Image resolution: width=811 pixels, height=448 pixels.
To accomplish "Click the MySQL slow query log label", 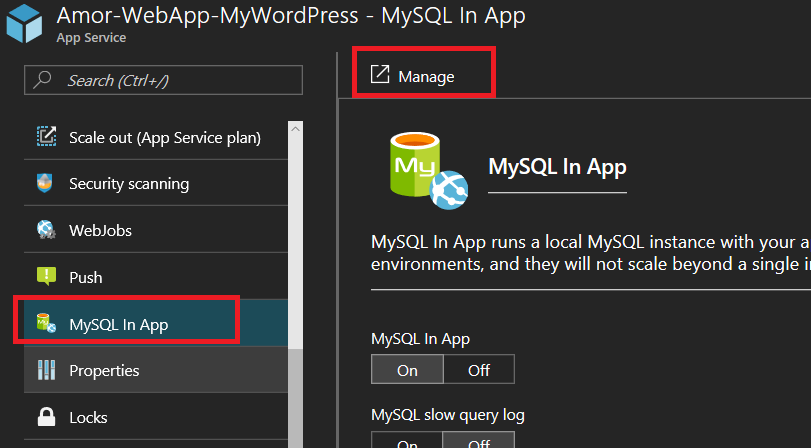I will point(448,414).
